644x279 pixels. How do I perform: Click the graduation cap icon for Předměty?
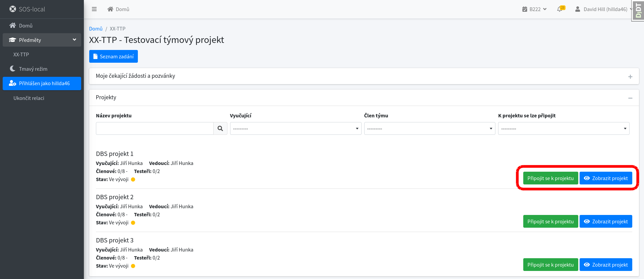pos(13,40)
